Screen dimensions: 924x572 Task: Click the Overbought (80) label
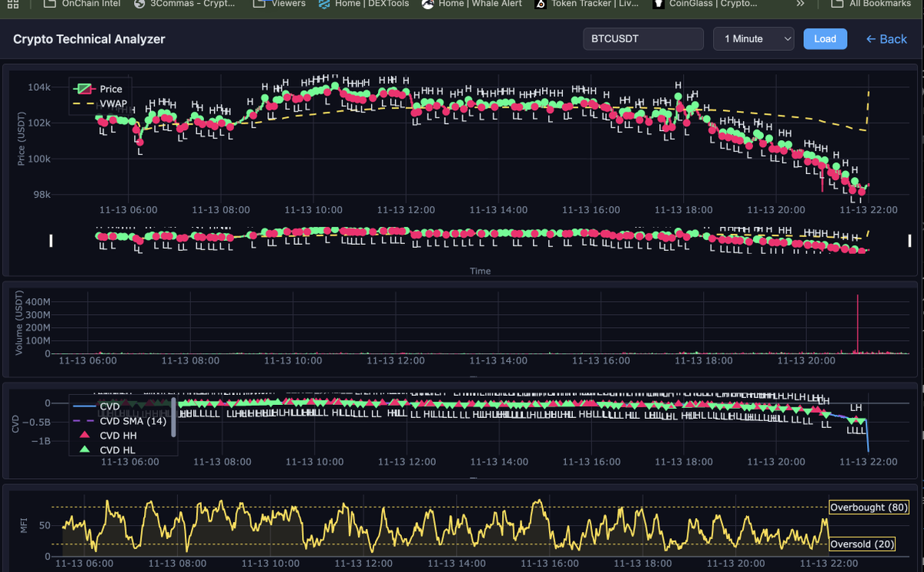tap(869, 507)
